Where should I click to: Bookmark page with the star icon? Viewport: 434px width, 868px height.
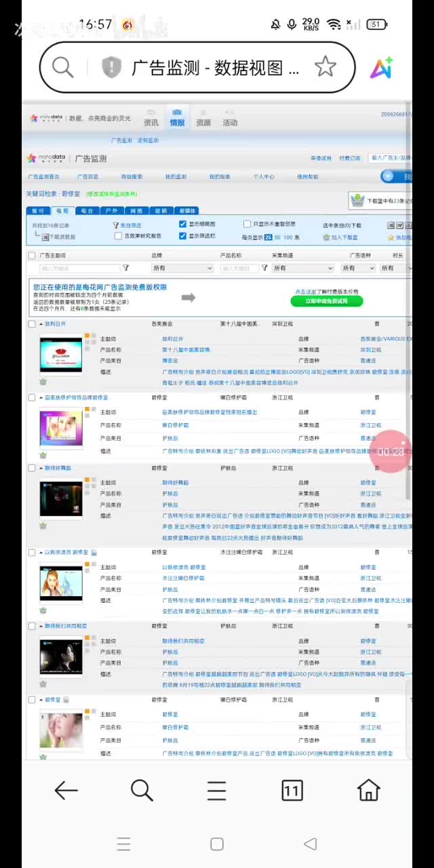(325, 66)
